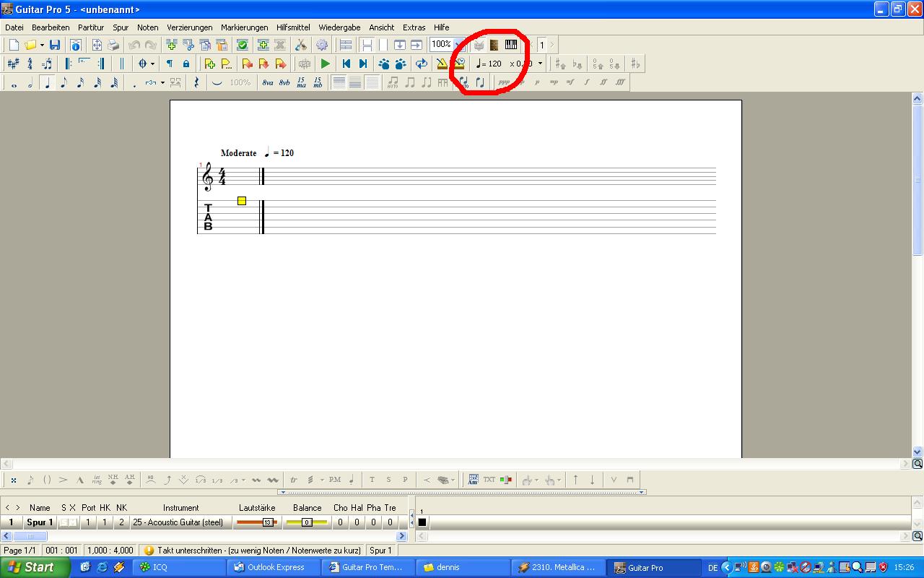This screenshot has width=924, height=578.
Task: Open the 4/4 time signature tool
Action: pos(30,64)
